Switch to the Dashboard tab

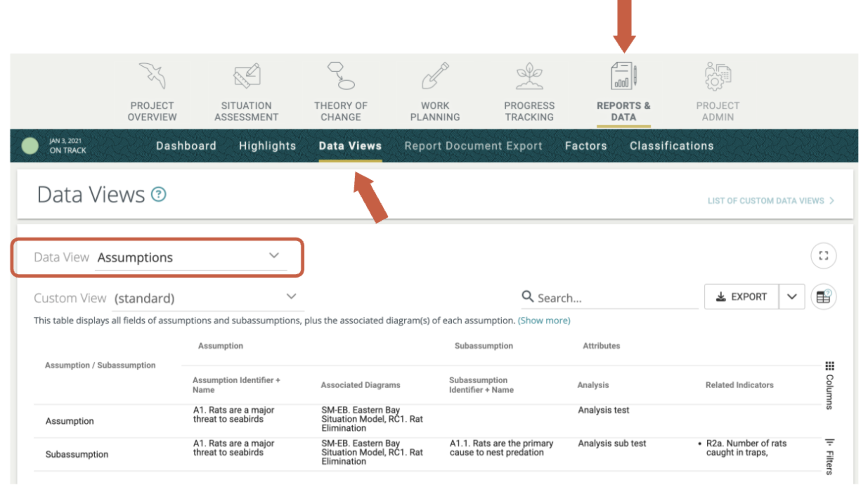click(x=186, y=146)
